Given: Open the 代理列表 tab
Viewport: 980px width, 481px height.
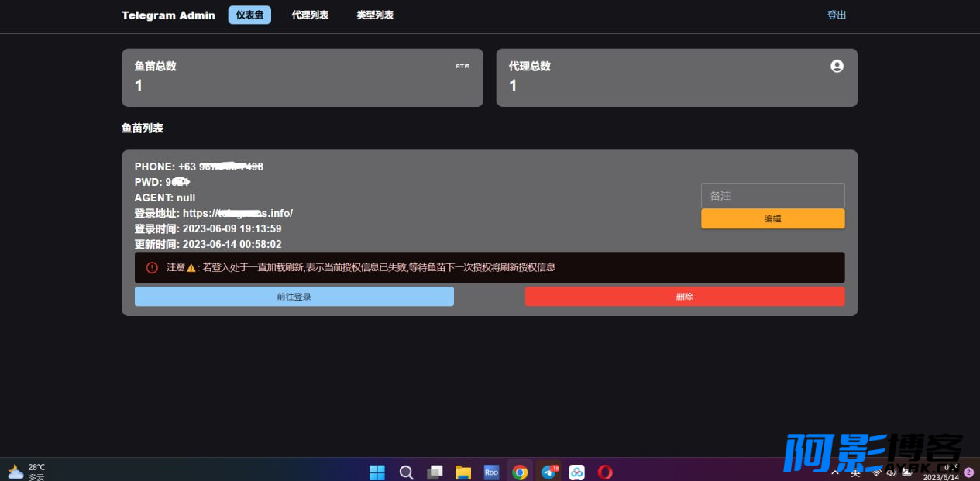Looking at the screenshot, I should [310, 15].
